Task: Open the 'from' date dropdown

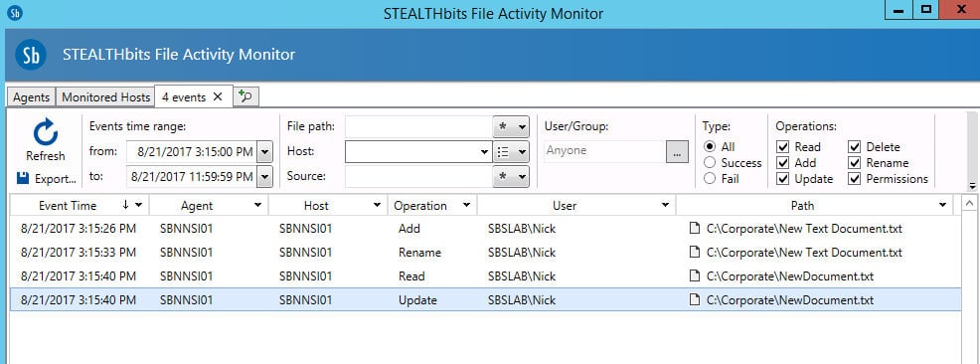Action: pos(265,152)
